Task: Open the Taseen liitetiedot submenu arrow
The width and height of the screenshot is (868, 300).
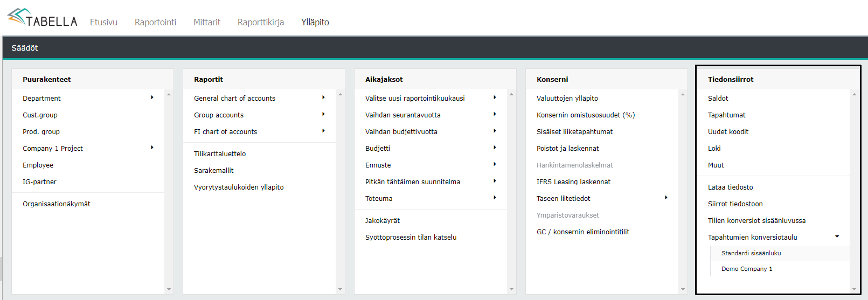Action: pos(666,198)
